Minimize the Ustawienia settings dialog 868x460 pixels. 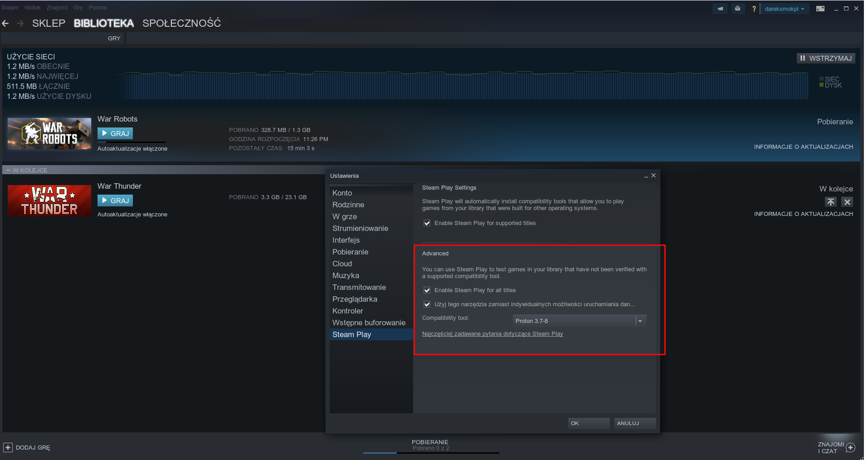pyautogui.click(x=646, y=176)
